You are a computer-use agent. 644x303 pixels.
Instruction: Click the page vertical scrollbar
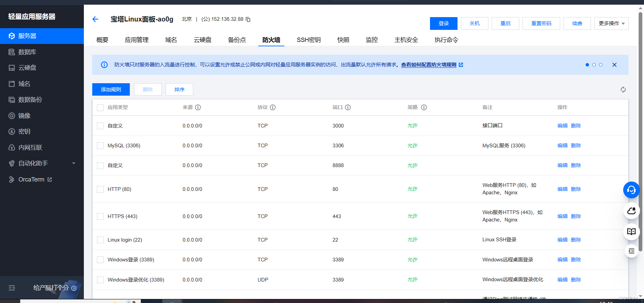pyautogui.click(x=640, y=132)
